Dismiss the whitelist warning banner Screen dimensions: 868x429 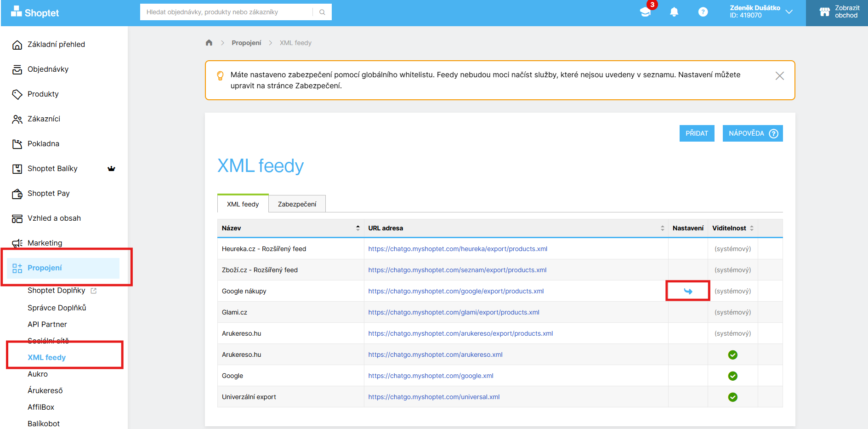pos(780,76)
